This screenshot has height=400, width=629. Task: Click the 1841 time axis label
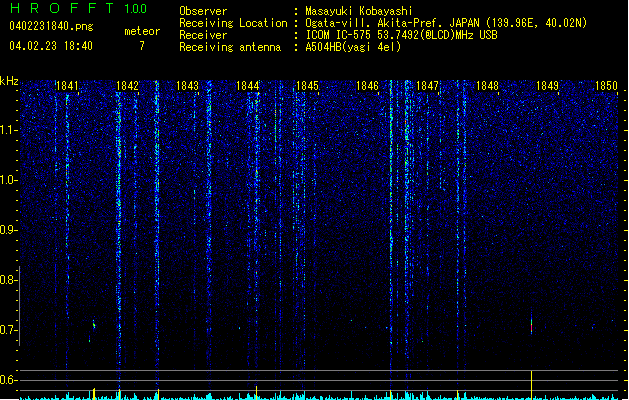[67, 86]
